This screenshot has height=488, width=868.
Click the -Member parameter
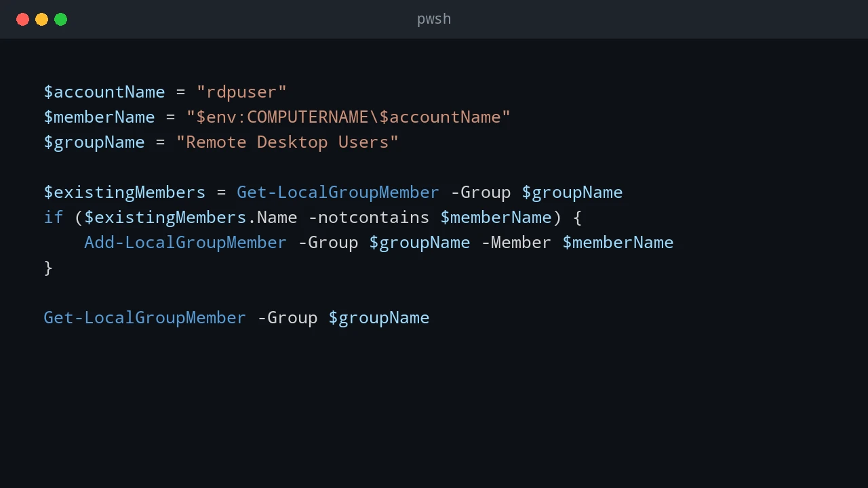tap(516, 242)
